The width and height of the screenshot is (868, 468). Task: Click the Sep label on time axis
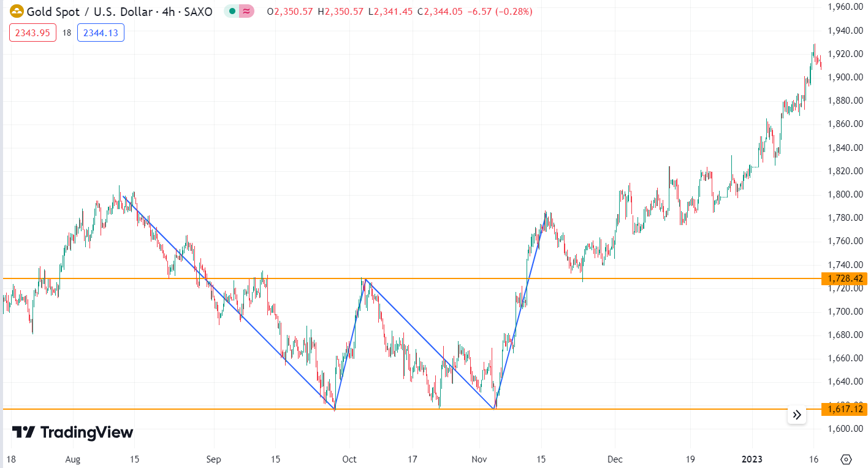(213, 459)
